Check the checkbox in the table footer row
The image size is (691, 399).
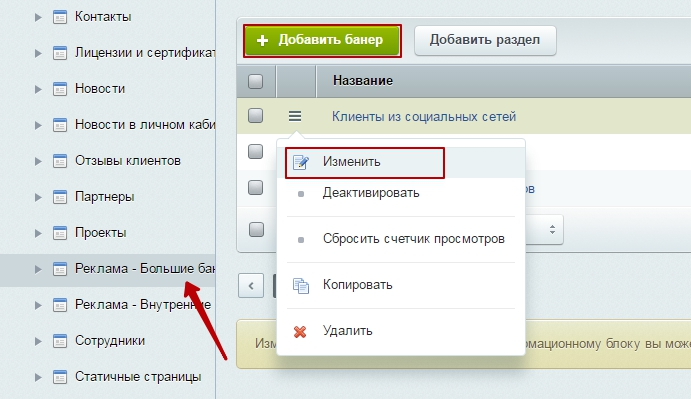point(256,229)
